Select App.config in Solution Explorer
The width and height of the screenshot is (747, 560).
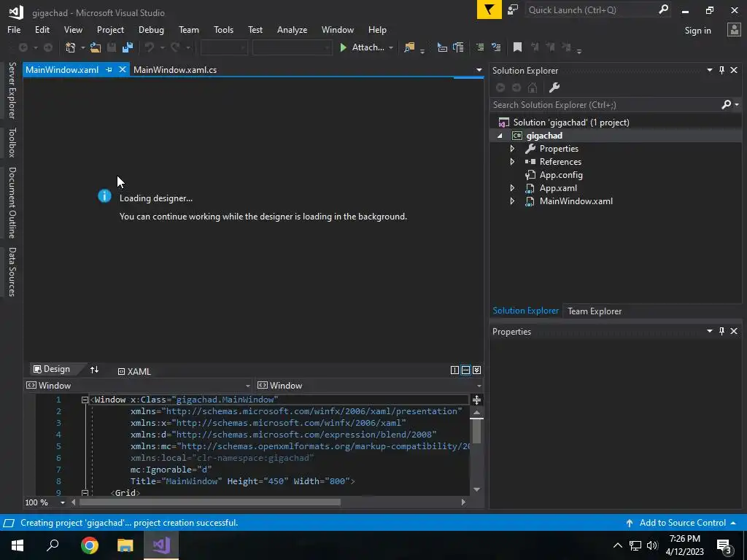pyautogui.click(x=561, y=175)
